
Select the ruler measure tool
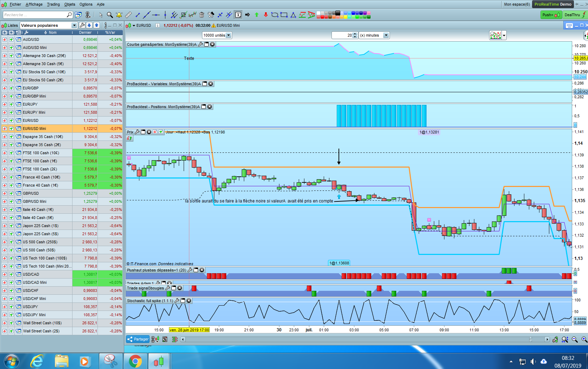click(x=128, y=15)
